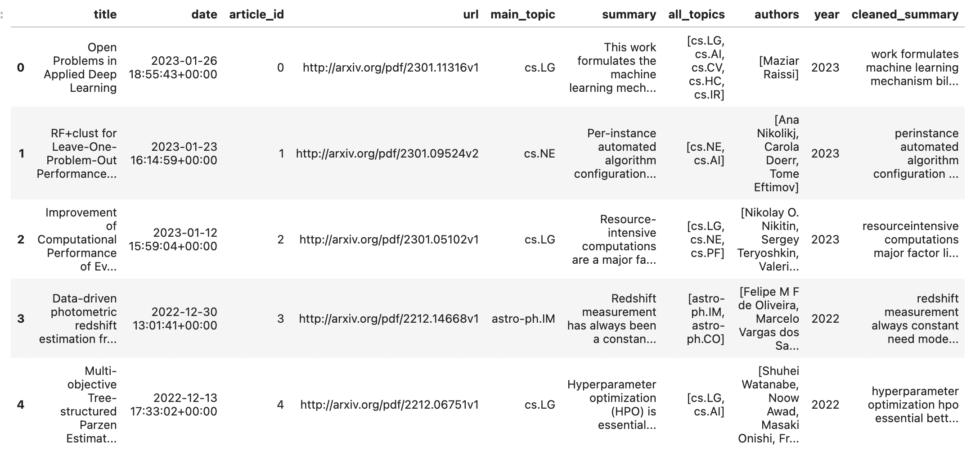
Task: Click the 'cs.NE' main topic cell
Action: click(539, 153)
